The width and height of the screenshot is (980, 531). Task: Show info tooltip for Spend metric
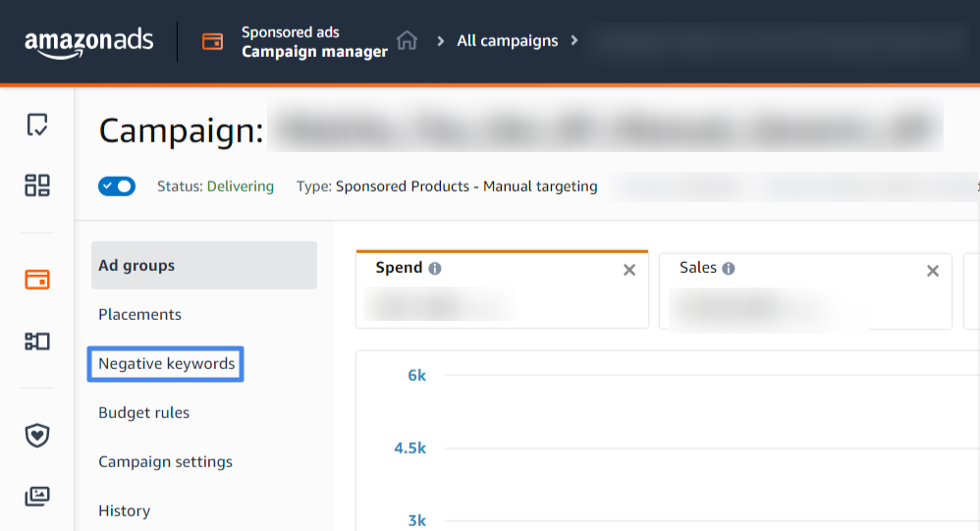click(435, 269)
